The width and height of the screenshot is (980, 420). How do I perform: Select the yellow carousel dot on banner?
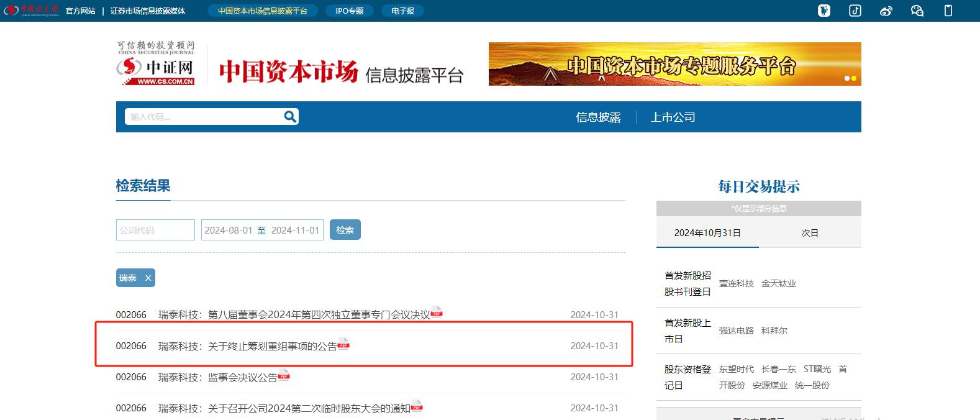point(854,78)
